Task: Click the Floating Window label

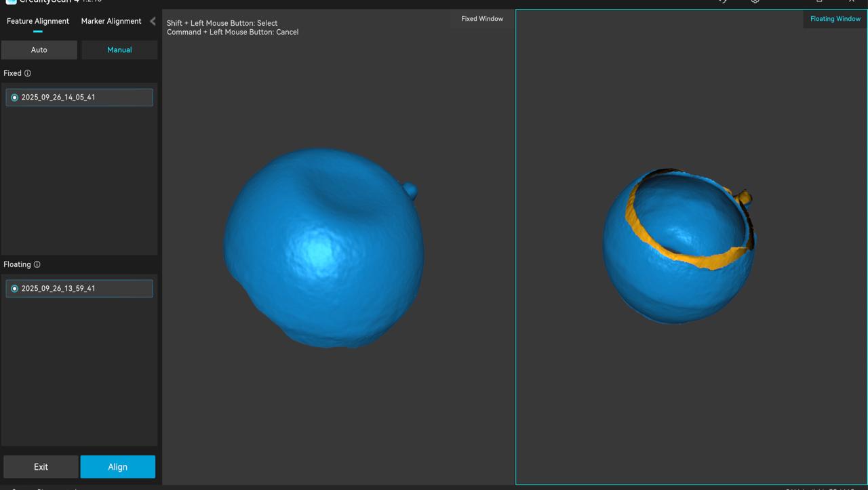Action: [x=835, y=19]
